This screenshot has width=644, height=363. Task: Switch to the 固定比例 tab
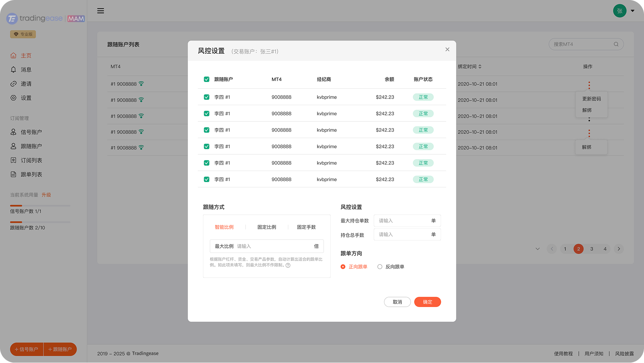point(267,227)
